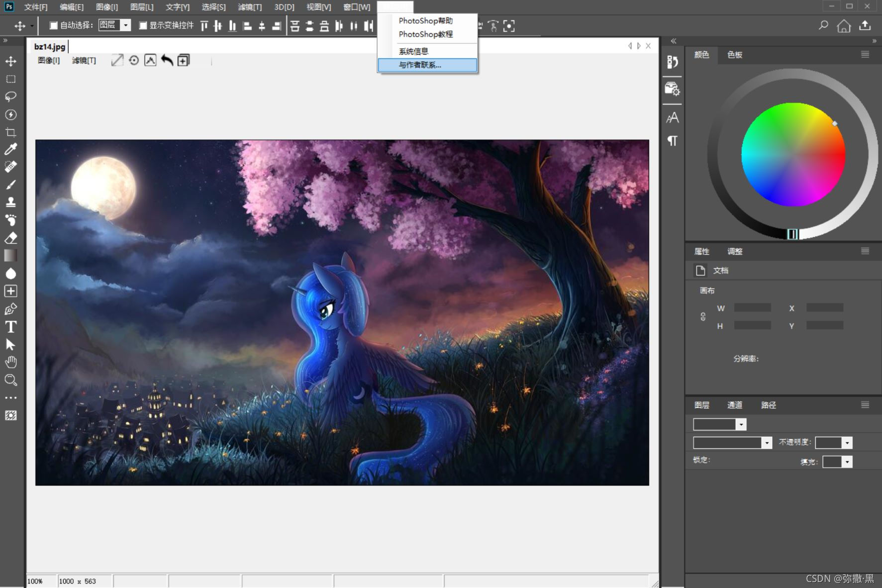The height and width of the screenshot is (588, 882).
Task: Expand left toolbar double chevron
Action: 5,41
